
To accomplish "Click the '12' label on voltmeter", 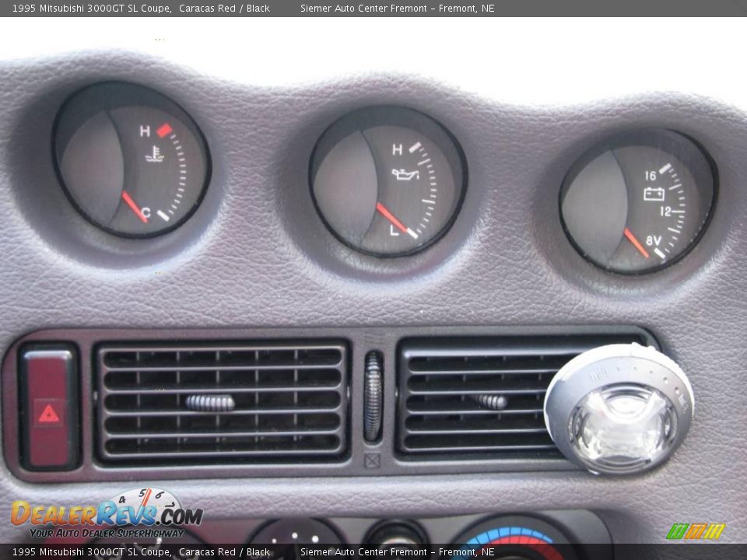I will (x=665, y=212).
